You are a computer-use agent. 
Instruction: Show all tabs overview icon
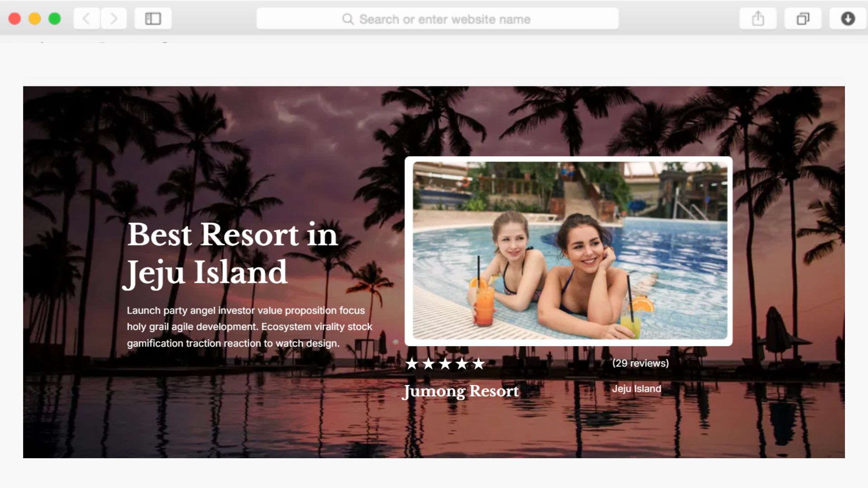pos(803,19)
